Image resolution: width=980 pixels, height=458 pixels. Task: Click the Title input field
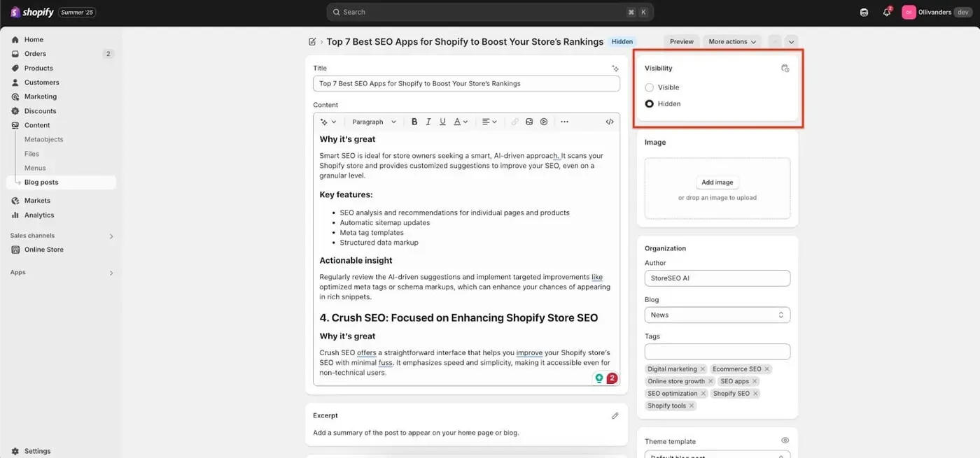coord(466,83)
